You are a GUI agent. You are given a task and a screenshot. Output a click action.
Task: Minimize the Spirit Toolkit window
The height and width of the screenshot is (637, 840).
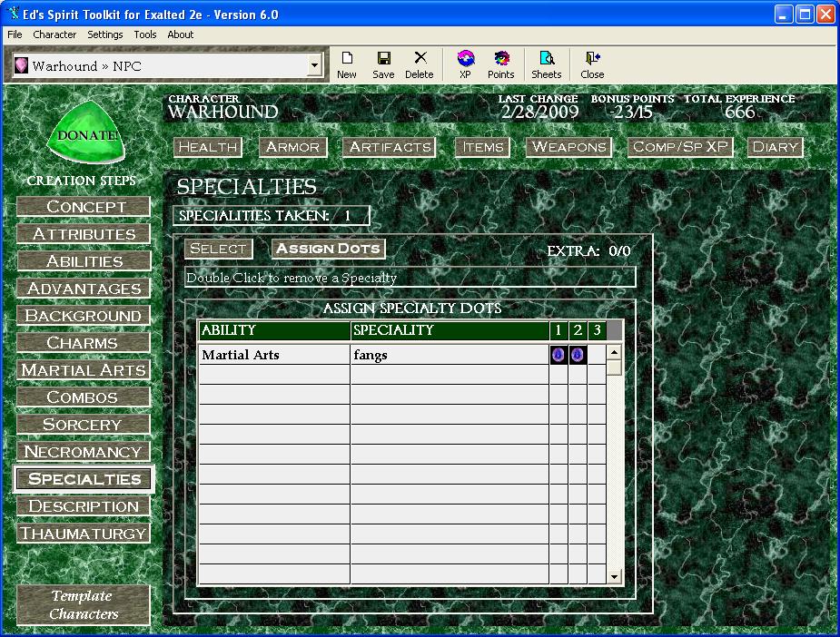[x=784, y=14]
